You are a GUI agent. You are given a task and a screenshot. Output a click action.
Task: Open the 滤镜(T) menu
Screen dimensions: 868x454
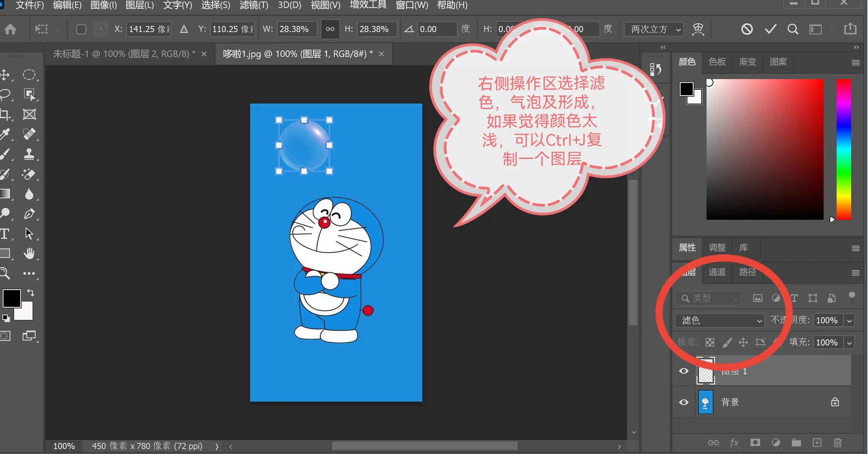[x=254, y=5]
